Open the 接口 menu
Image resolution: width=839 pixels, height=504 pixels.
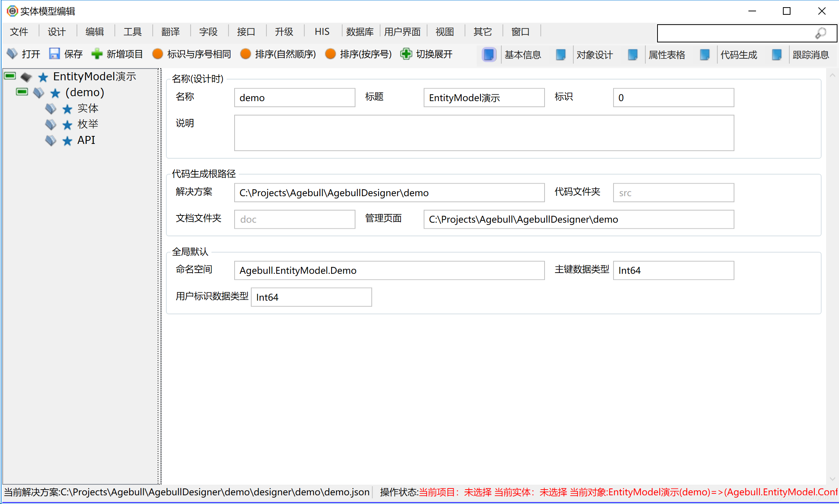click(x=246, y=32)
